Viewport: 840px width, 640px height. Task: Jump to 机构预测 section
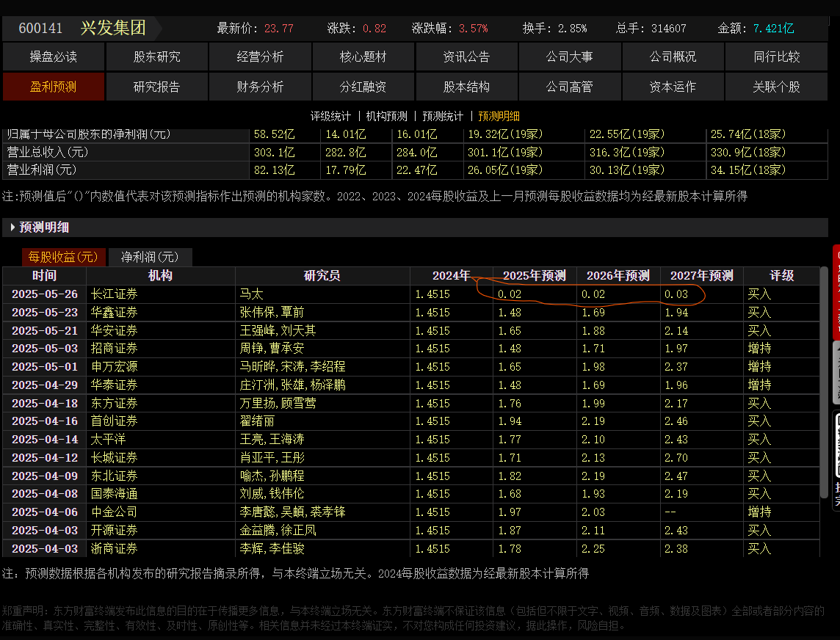(387, 116)
